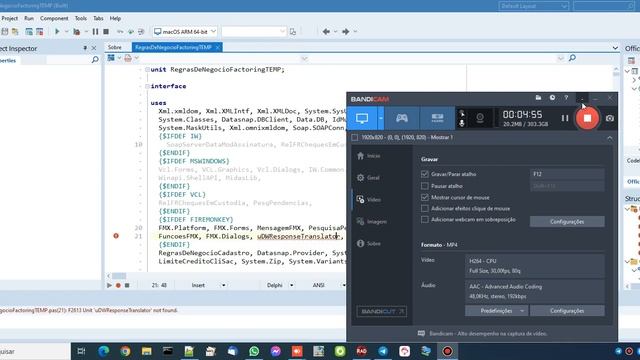The height and width of the screenshot is (360, 640).
Task: Pause the Bandicam recording
Action: 565,118
